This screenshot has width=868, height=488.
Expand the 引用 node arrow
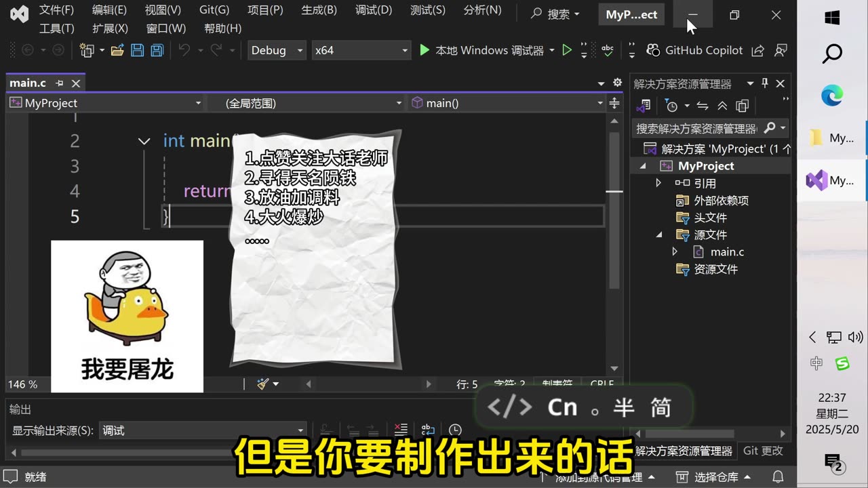point(658,183)
